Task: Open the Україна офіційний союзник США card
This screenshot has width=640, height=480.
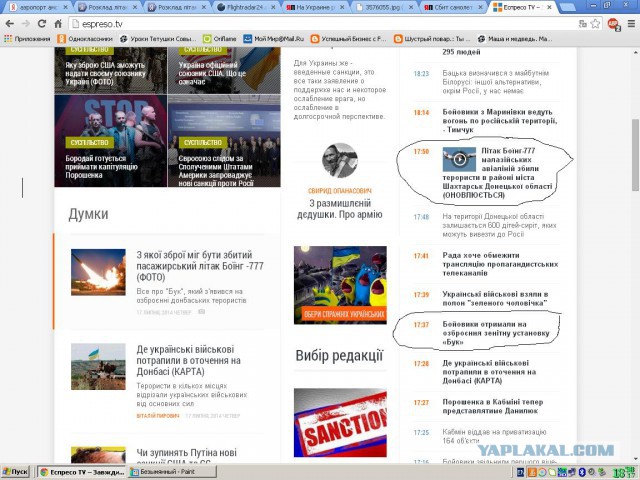Action: [x=224, y=70]
